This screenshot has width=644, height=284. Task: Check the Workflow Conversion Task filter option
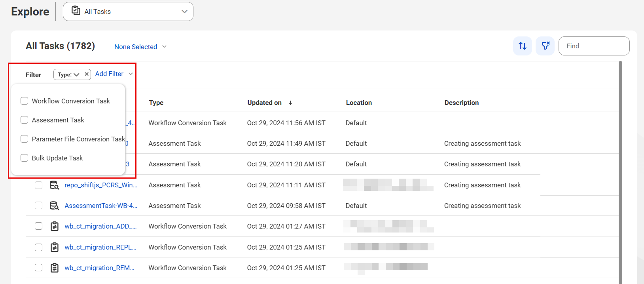[x=24, y=101]
